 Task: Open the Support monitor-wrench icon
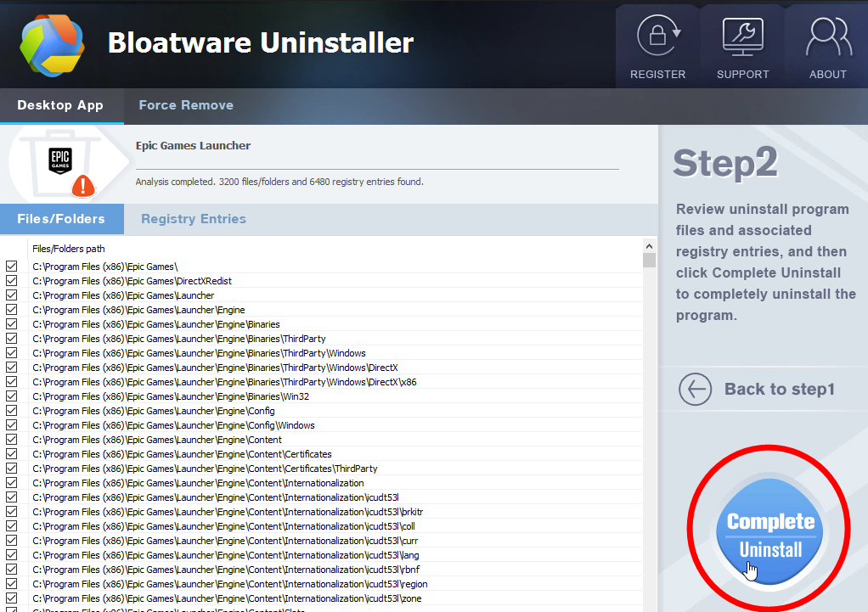(743, 36)
